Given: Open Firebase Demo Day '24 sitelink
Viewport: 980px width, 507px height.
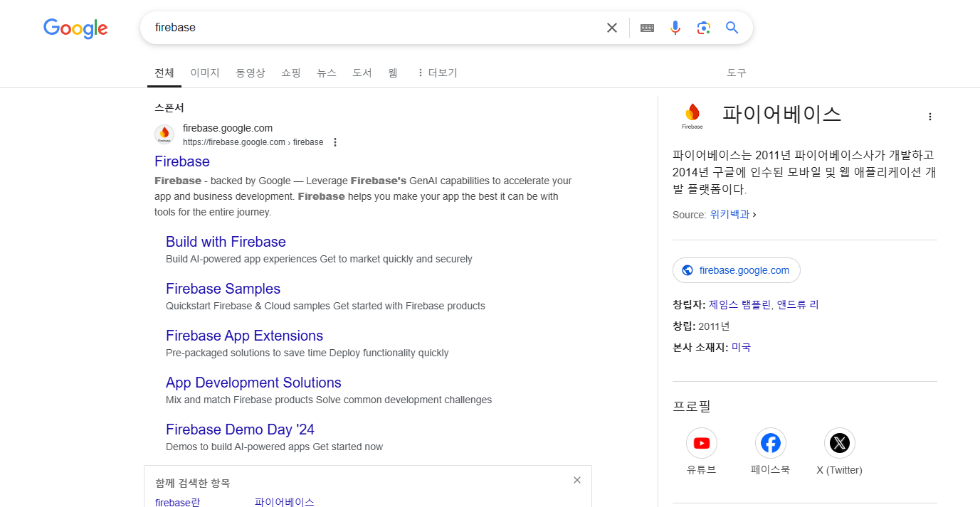Looking at the screenshot, I should pos(240,429).
